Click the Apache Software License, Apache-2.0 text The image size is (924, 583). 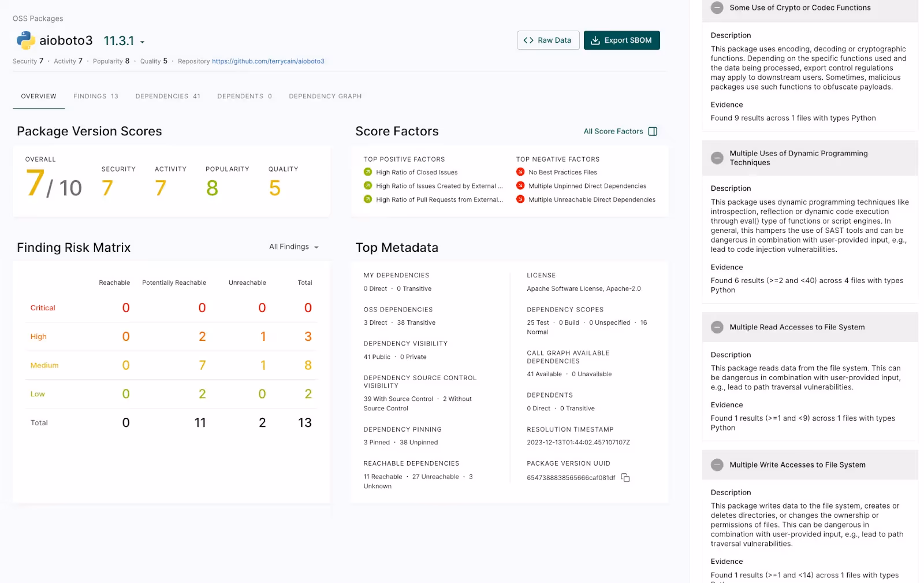(x=584, y=289)
